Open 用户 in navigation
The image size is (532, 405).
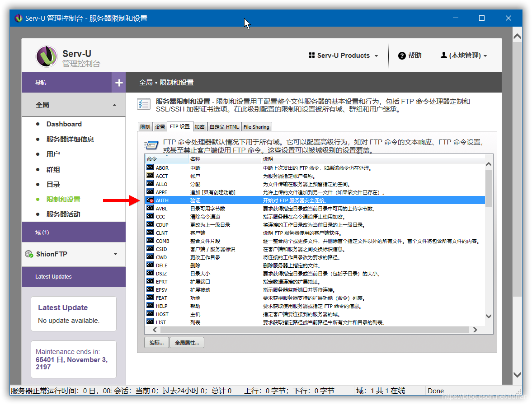coord(53,154)
